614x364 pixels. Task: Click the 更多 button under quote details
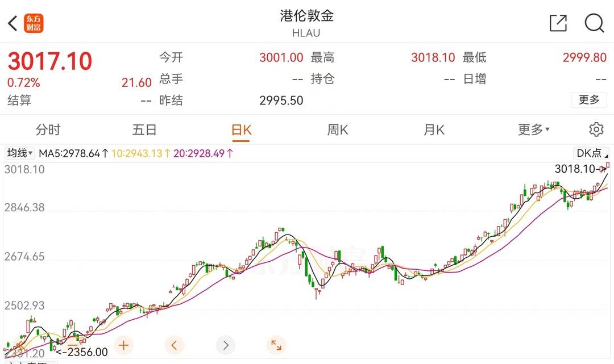[589, 100]
